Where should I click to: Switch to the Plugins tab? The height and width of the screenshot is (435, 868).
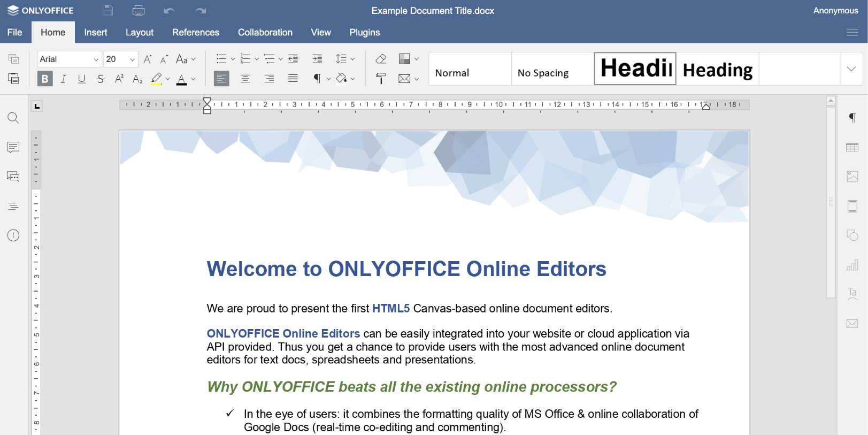pos(365,32)
